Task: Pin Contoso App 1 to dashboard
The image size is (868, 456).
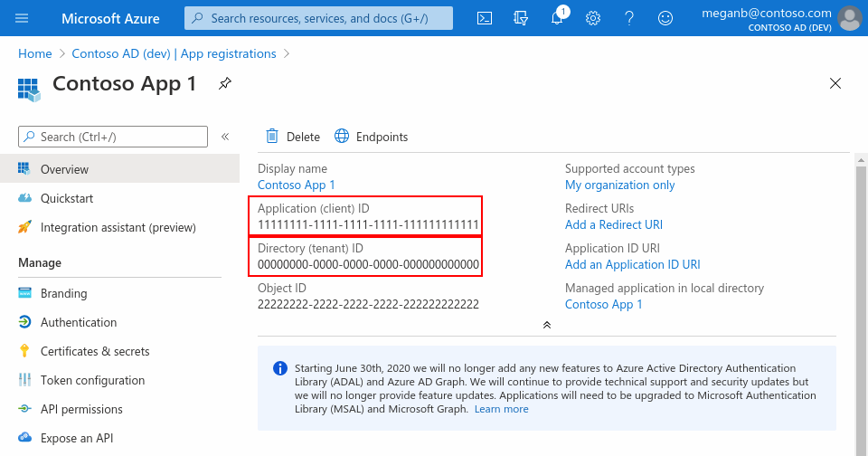Action: (225, 83)
